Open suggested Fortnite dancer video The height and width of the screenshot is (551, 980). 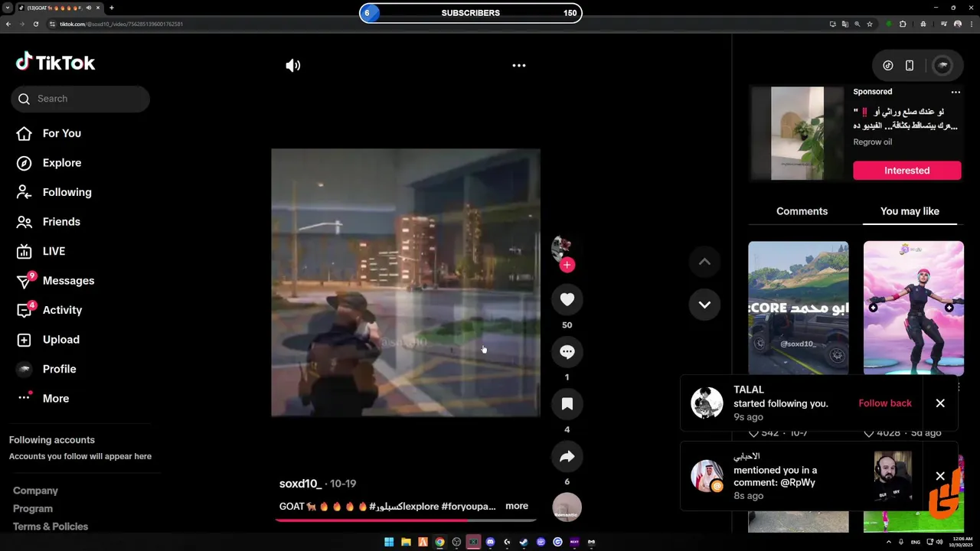point(913,308)
